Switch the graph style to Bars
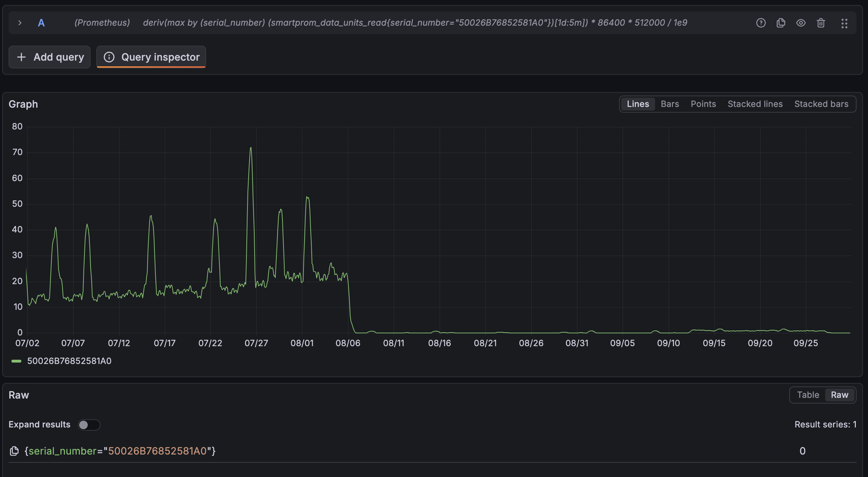 click(x=670, y=104)
